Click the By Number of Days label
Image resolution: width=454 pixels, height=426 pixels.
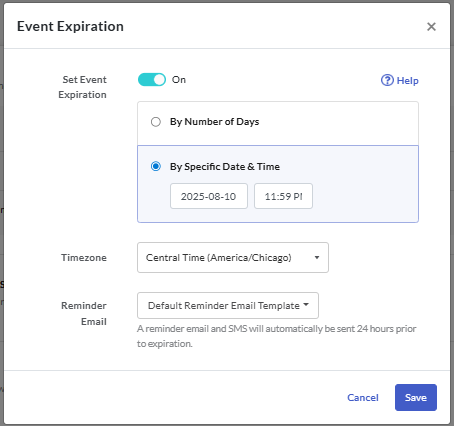click(x=214, y=122)
